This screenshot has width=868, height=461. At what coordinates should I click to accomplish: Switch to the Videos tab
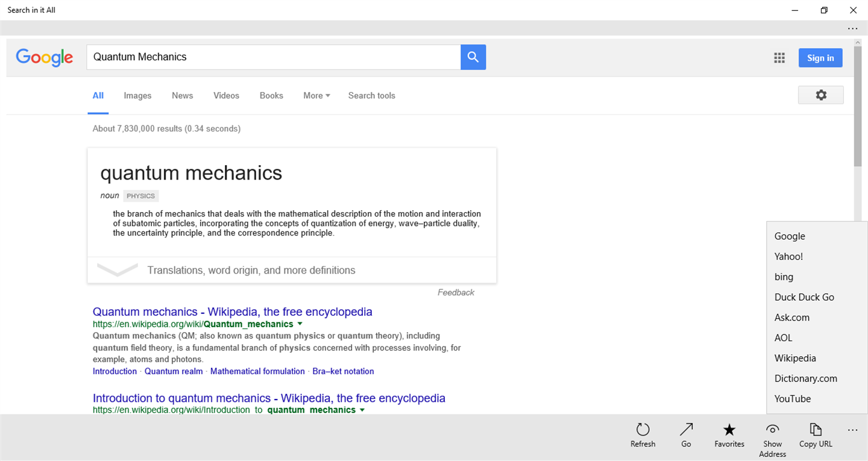point(226,96)
